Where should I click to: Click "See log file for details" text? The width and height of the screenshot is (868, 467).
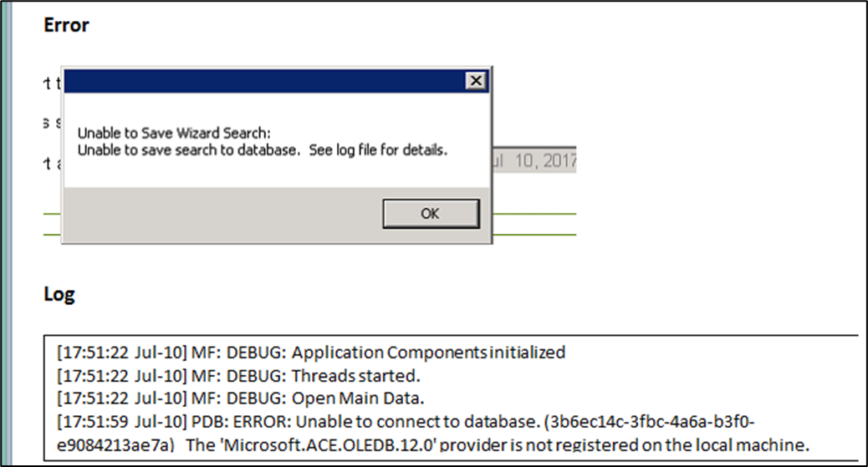click(378, 150)
